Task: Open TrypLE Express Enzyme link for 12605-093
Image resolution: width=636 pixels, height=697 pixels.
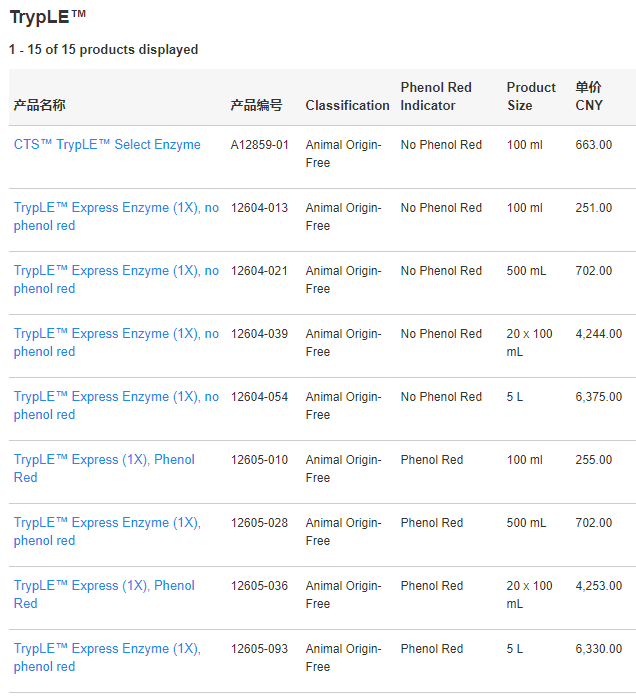Action: pyautogui.click(x=107, y=657)
